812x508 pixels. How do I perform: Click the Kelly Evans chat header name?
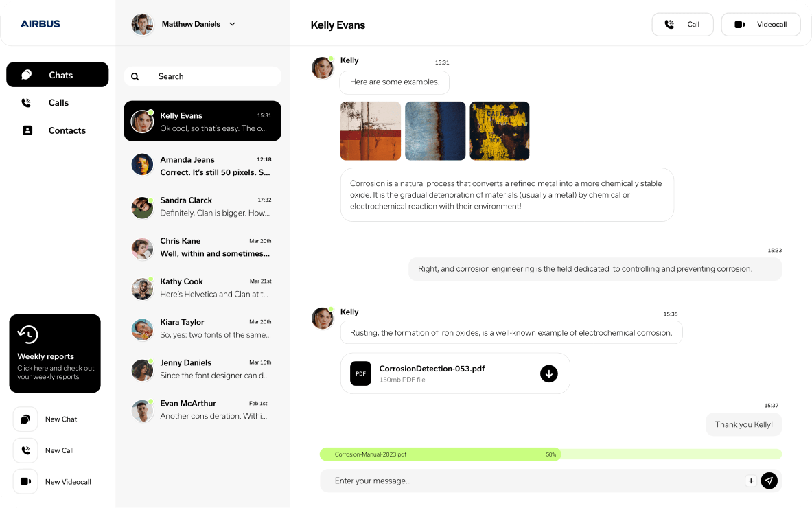[x=338, y=25]
